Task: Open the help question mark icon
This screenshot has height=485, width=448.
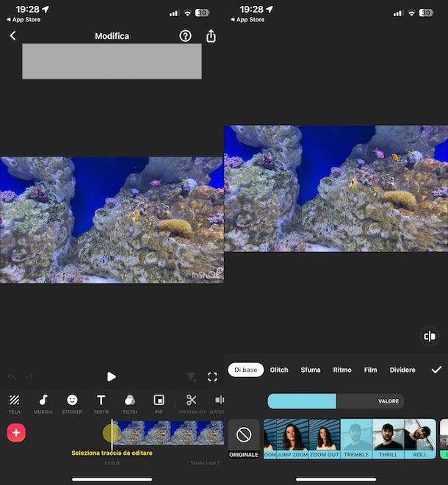Action: (x=185, y=36)
